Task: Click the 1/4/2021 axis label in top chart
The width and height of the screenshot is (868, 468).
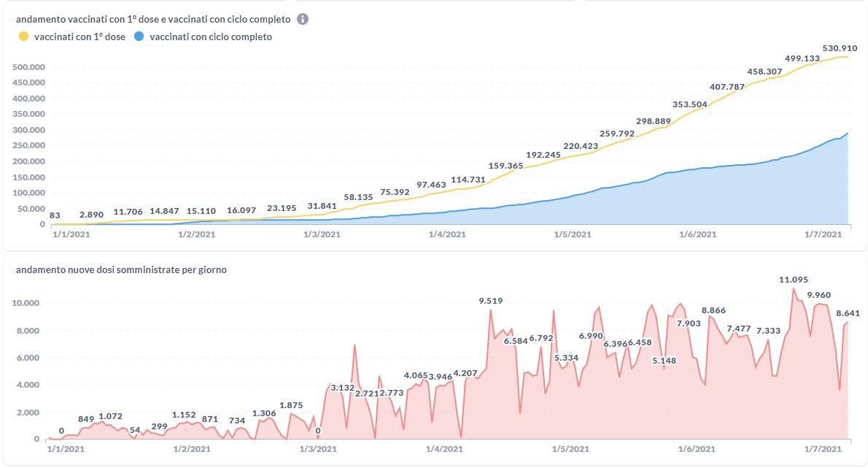Action: [x=446, y=234]
